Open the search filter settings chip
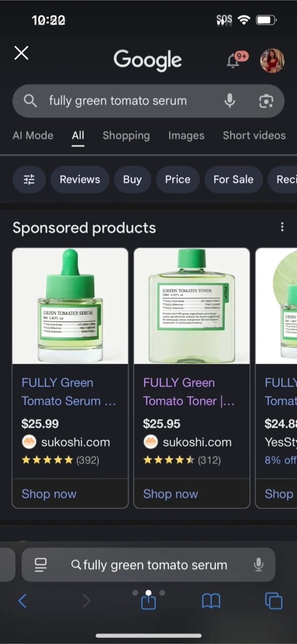The width and height of the screenshot is (297, 644). (x=29, y=179)
